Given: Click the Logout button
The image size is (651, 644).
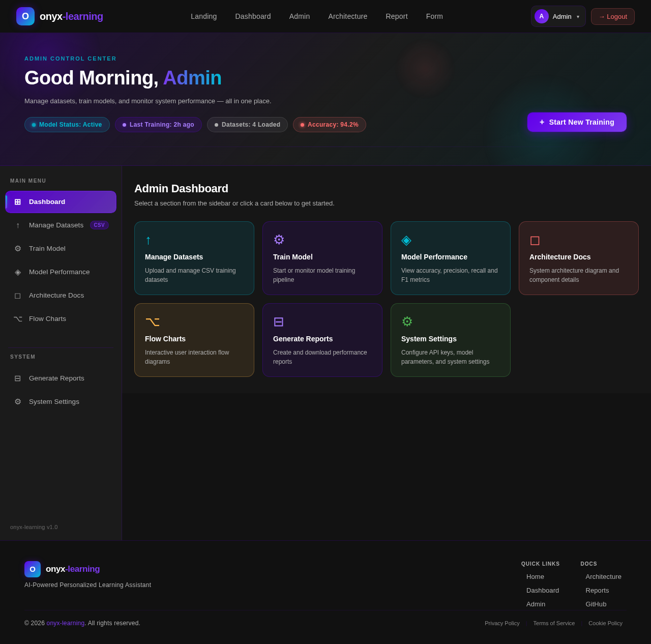Looking at the screenshot, I should [613, 16].
